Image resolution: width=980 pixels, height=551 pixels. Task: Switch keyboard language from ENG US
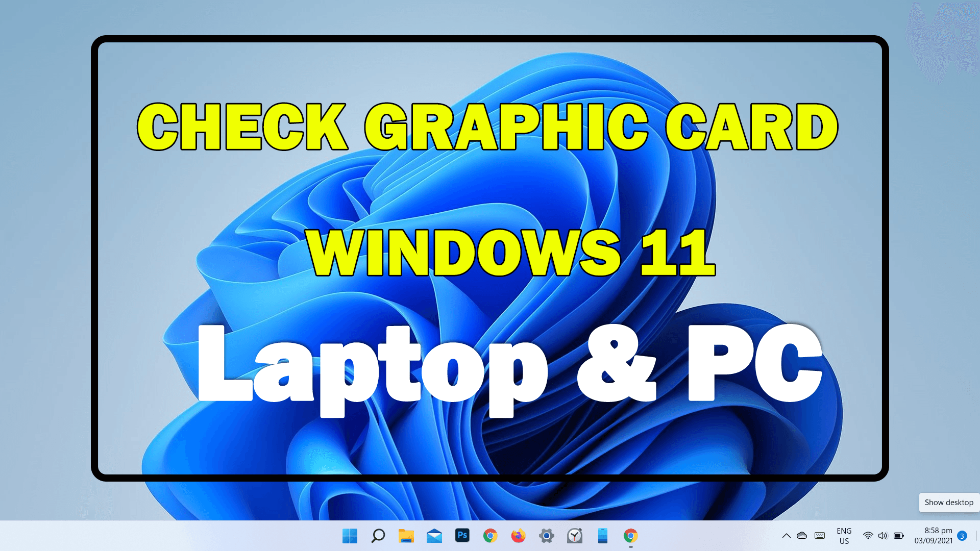tap(844, 536)
